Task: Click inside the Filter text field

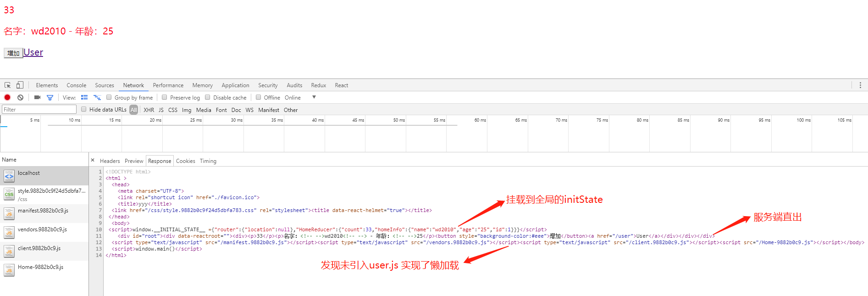Action: click(x=39, y=110)
